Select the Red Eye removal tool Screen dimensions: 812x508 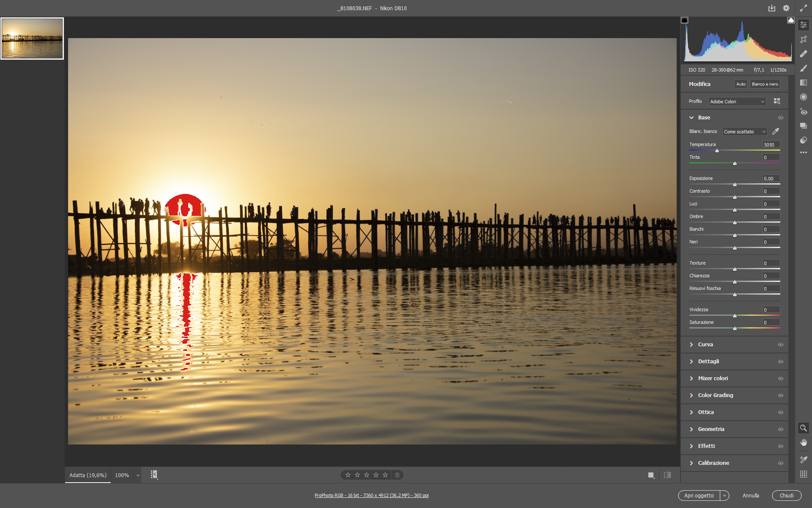[804, 112]
